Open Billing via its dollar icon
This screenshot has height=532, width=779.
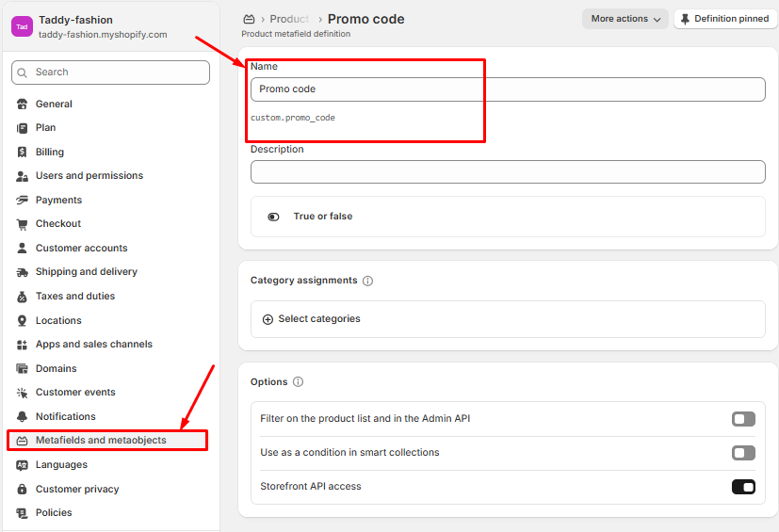pos(23,153)
